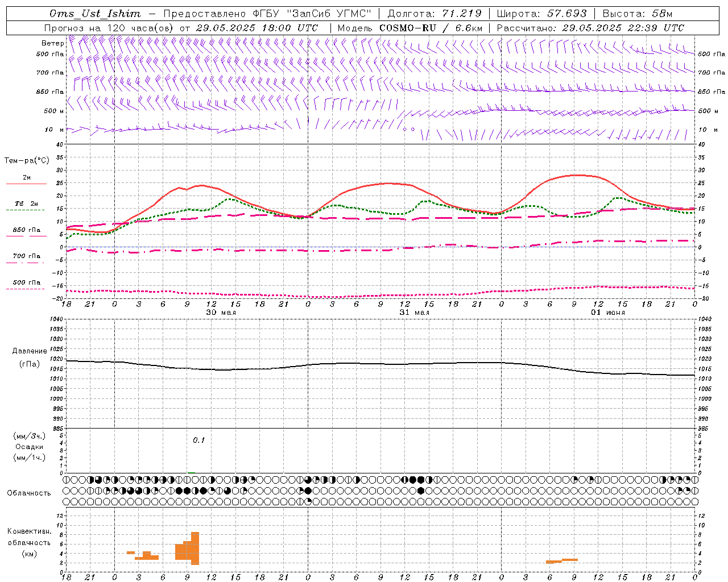The width and height of the screenshot is (728, 582).
Task: Select the Модель COSMO-RU / 6.6км text
Action: pos(409,28)
